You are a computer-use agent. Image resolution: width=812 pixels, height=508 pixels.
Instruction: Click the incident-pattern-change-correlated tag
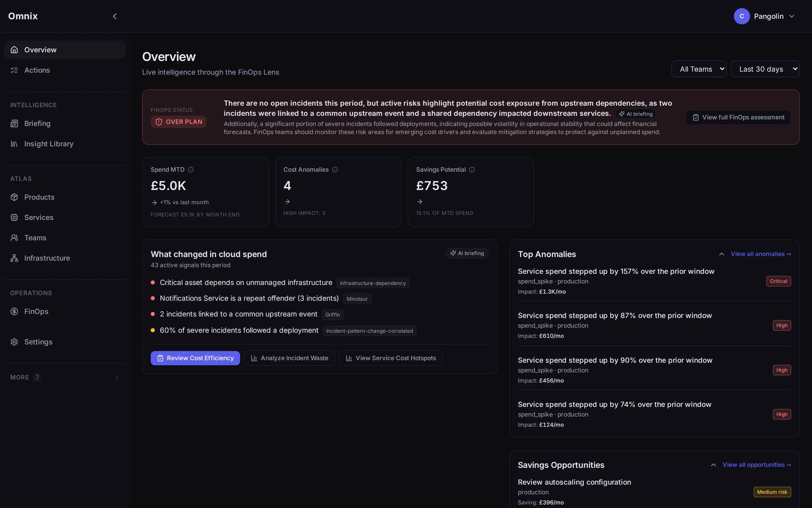[x=369, y=331]
